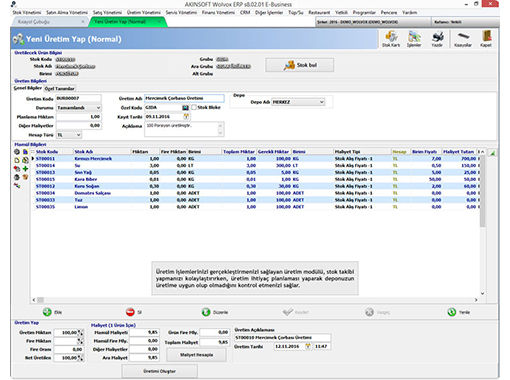Image resolution: width=510 pixels, height=380 pixels.
Task: Click the Üretim Adı input field
Action: click(x=184, y=98)
